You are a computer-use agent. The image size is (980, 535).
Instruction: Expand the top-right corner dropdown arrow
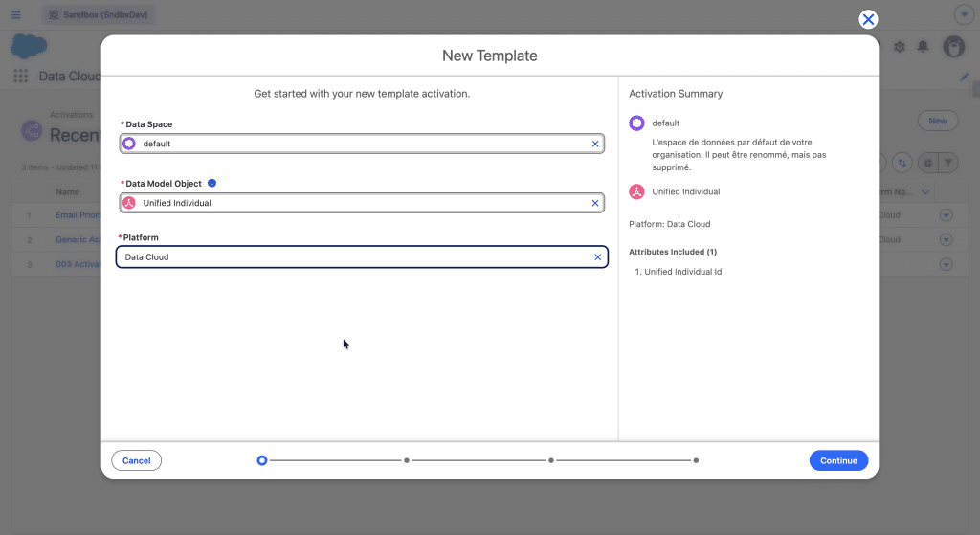coord(964,15)
